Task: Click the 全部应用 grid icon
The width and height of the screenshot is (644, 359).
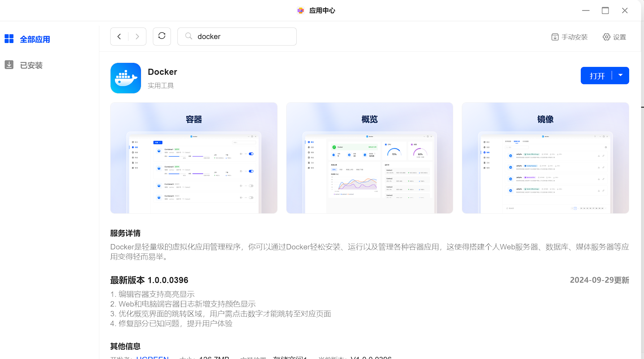Action: click(9, 39)
